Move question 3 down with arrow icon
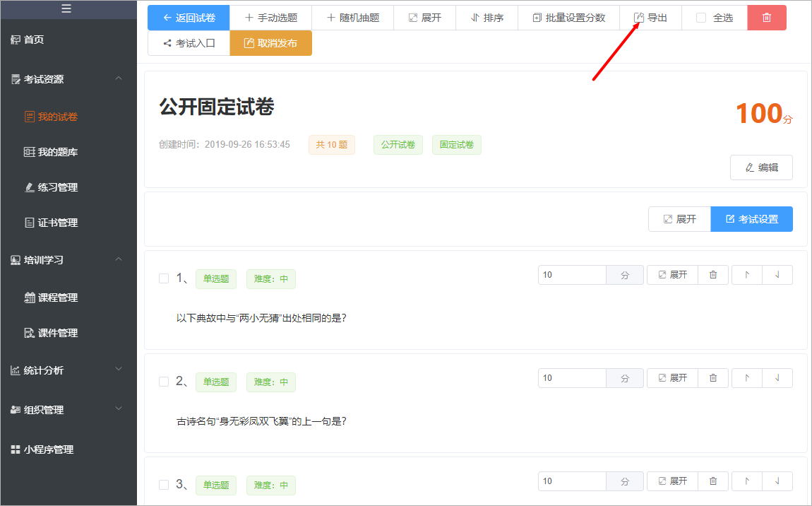The width and height of the screenshot is (812, 506). tap(777, 481)
